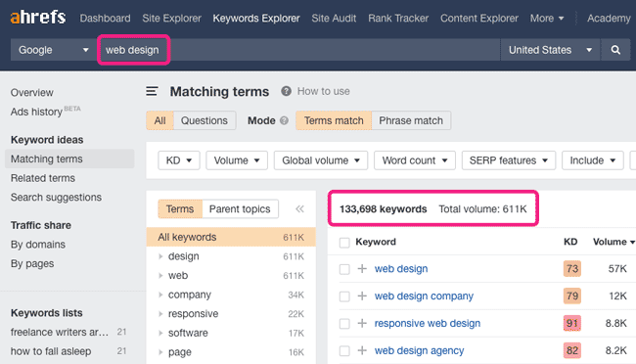
Task: Open the 'responsive web design' keyword link
Action: pos(428,323)
